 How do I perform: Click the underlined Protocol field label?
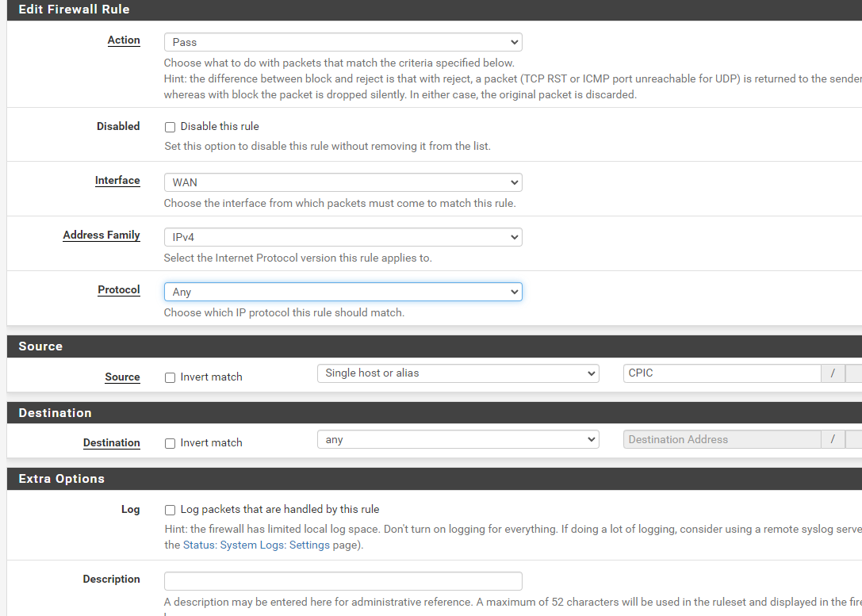click(119, 290)
